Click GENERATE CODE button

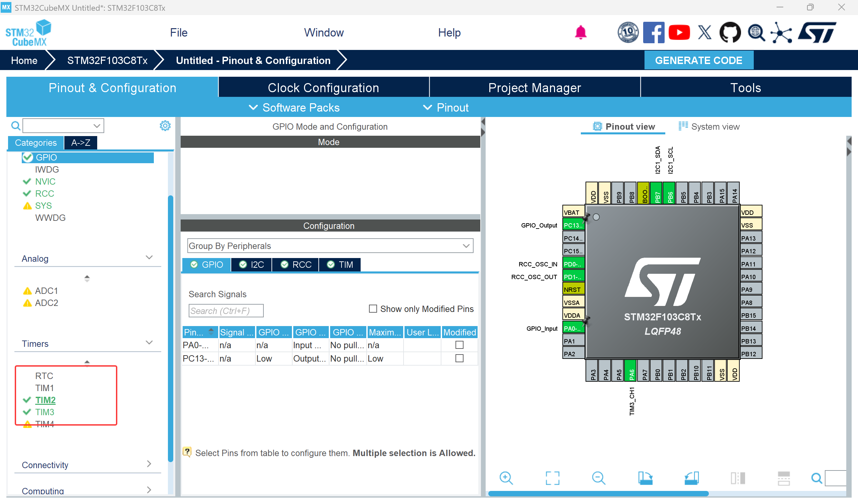point(699,60)
